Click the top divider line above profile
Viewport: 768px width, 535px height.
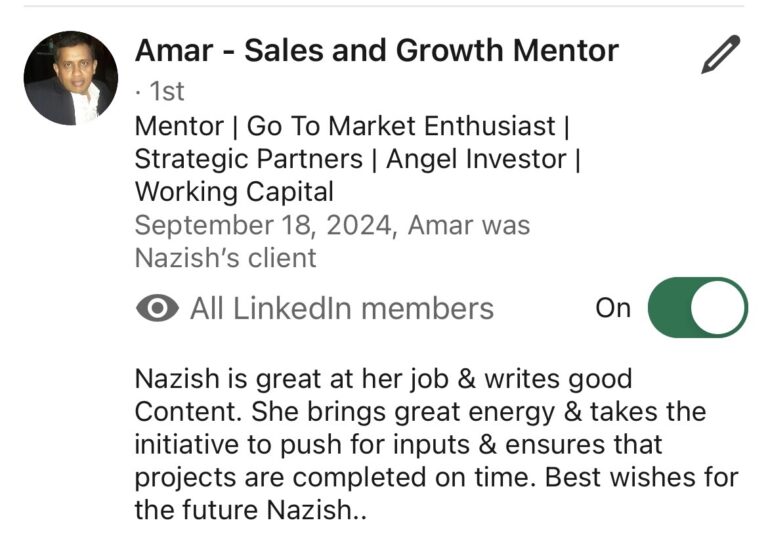click(384, 6)
